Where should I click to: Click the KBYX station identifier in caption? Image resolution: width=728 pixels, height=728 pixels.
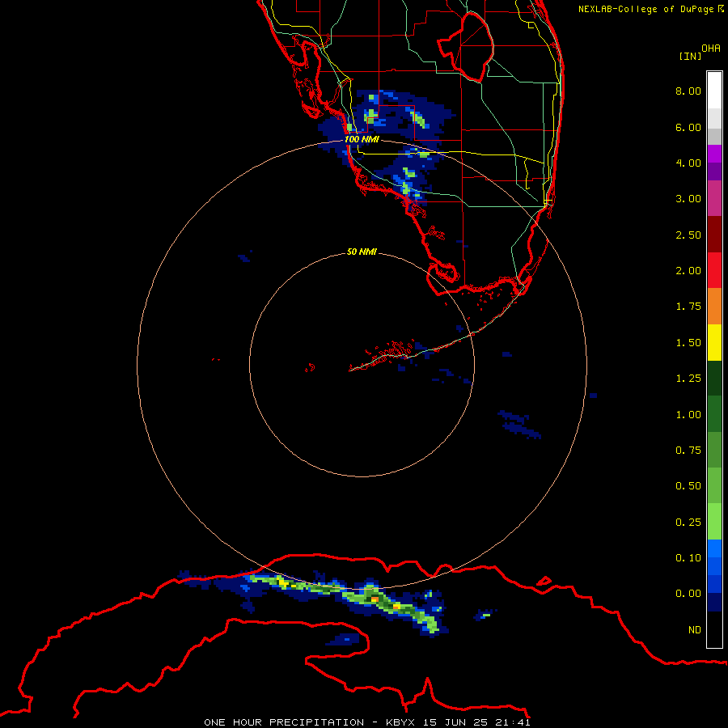(x=403, y=722)
